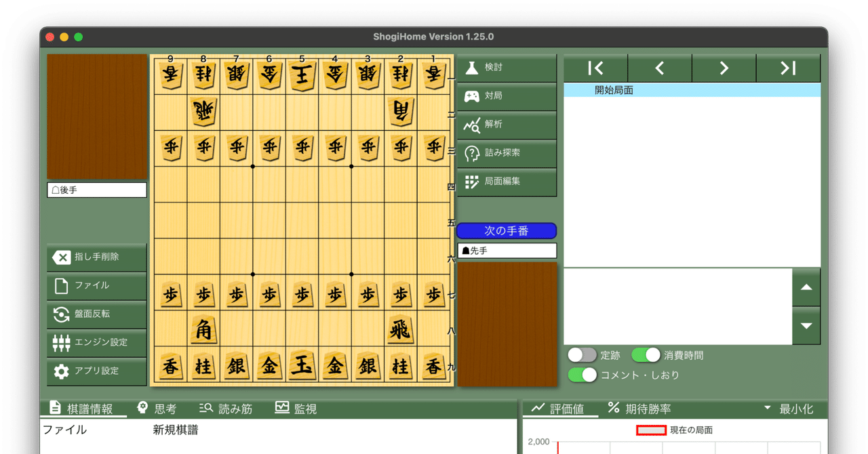Open the ファイル menu button

point(96,287)
